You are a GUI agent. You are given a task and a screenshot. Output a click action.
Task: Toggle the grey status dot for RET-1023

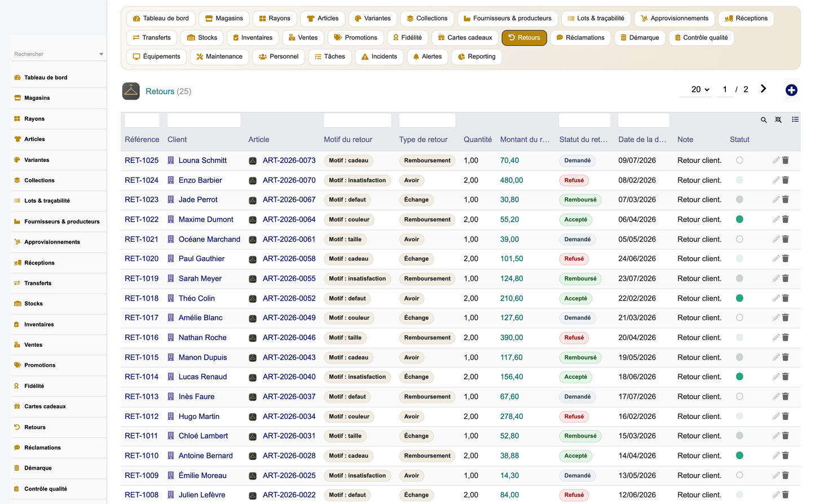[x=739, y=200]
